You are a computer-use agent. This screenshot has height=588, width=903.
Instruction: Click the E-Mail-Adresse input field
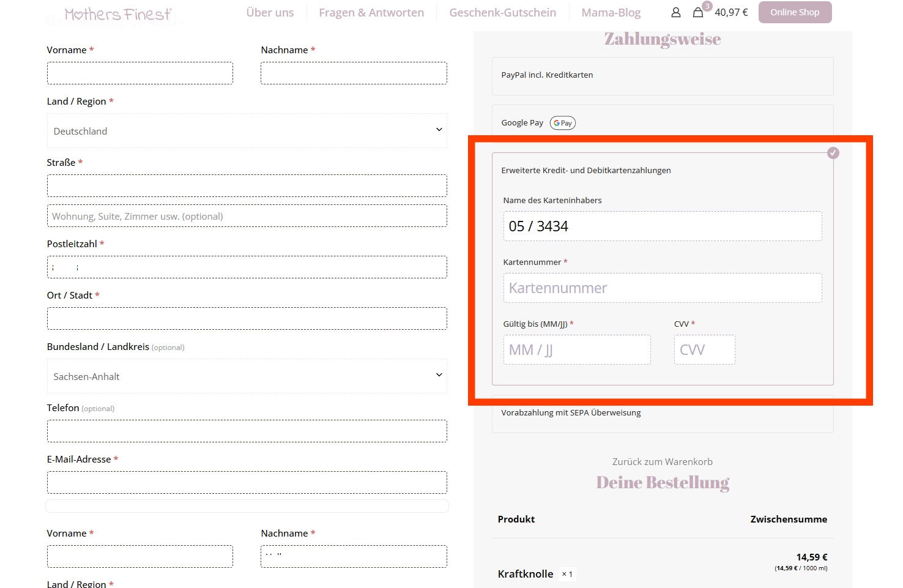(x=247, y=483)
